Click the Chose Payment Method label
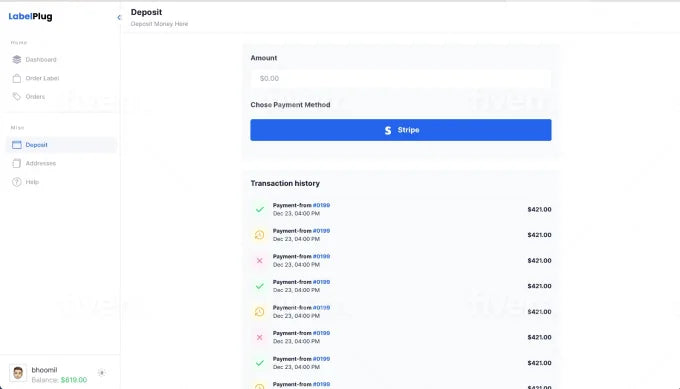 (290, 105)
